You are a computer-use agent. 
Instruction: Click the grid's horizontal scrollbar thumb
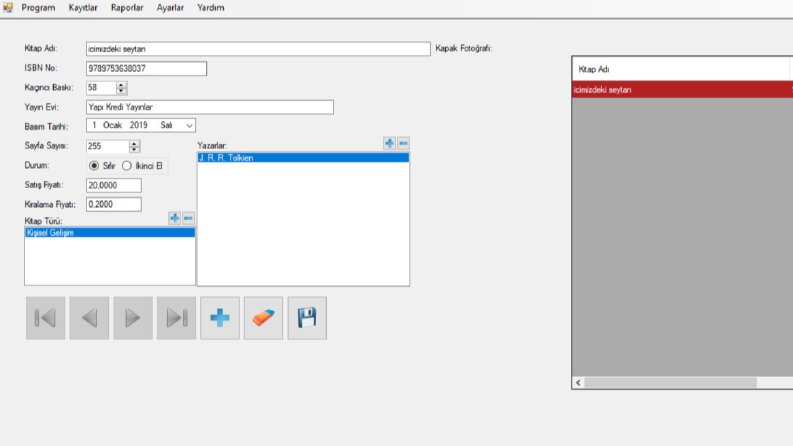670,383
